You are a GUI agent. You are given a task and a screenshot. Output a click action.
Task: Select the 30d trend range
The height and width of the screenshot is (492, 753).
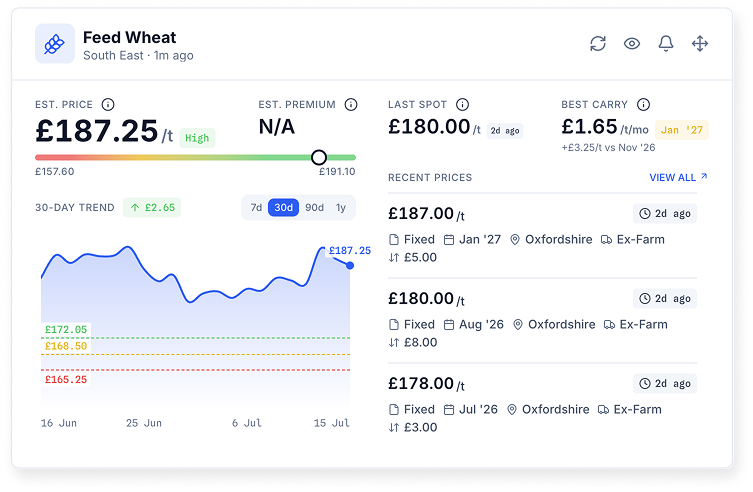283,207
